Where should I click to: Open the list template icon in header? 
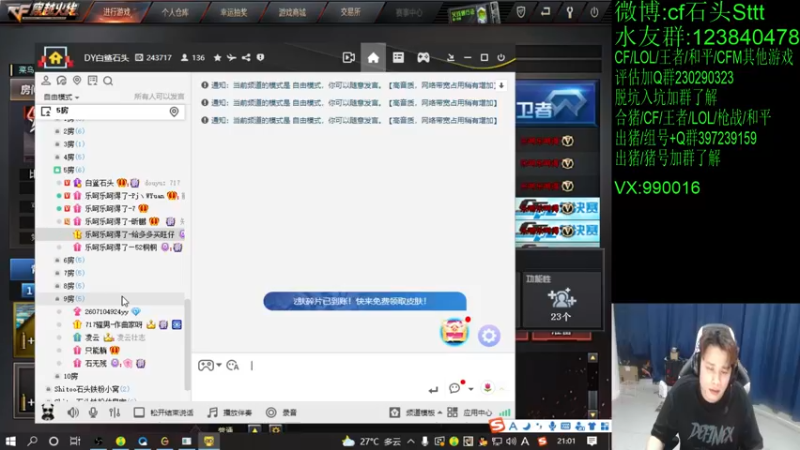[x=398, y=58]
